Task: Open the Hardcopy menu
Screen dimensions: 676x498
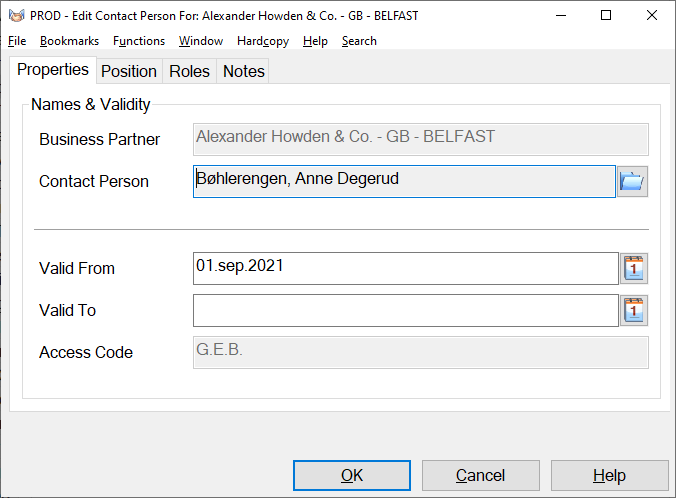Action: 263,41
